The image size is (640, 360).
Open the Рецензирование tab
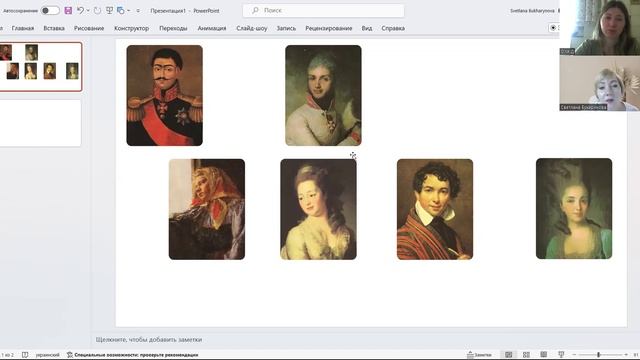(329, 28)
